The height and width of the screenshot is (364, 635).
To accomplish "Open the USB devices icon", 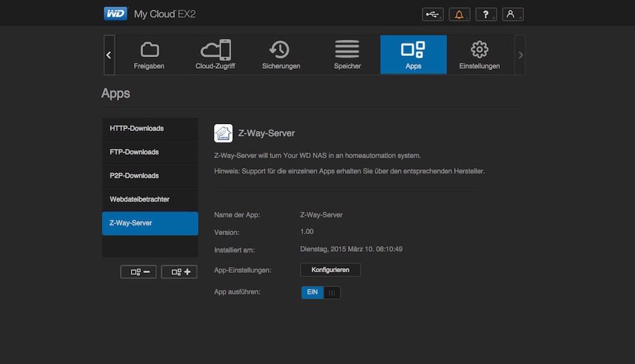I will (x=432, y=15).
